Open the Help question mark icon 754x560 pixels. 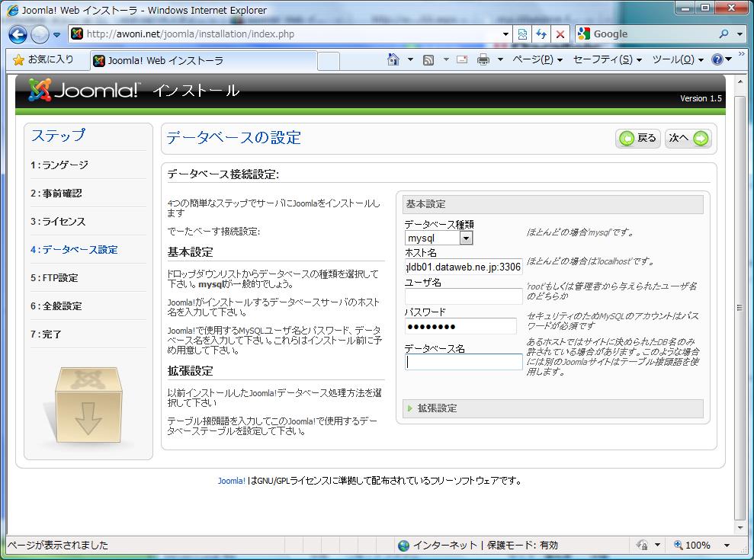tap(717, 59)
